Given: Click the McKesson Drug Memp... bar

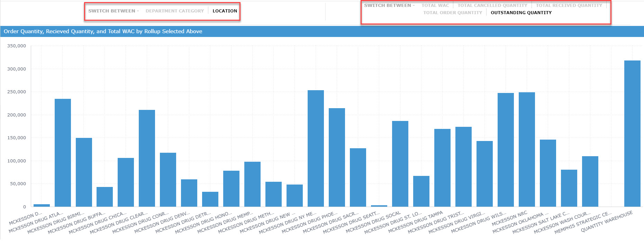Looking at the screenshot, I should 252,184.
